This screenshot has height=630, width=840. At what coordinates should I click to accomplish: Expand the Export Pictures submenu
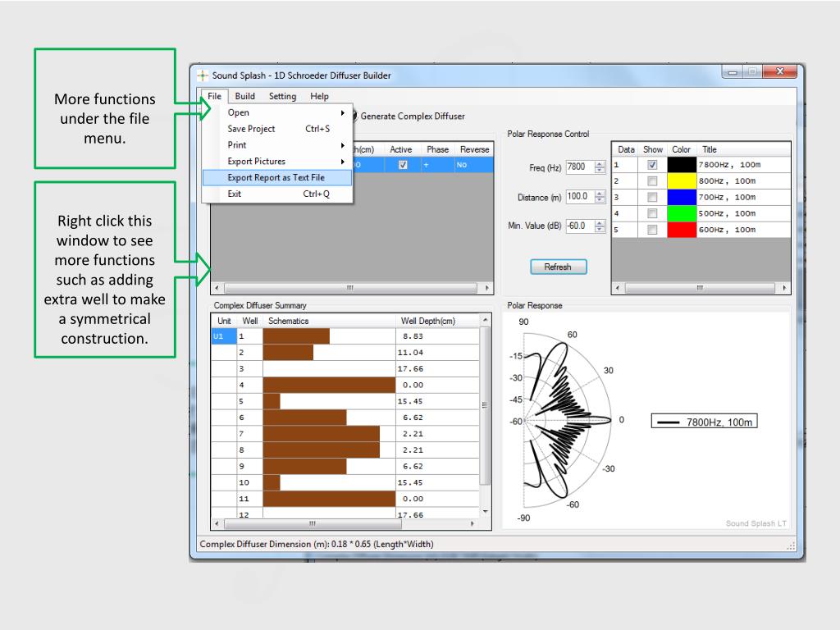[277, 162]
